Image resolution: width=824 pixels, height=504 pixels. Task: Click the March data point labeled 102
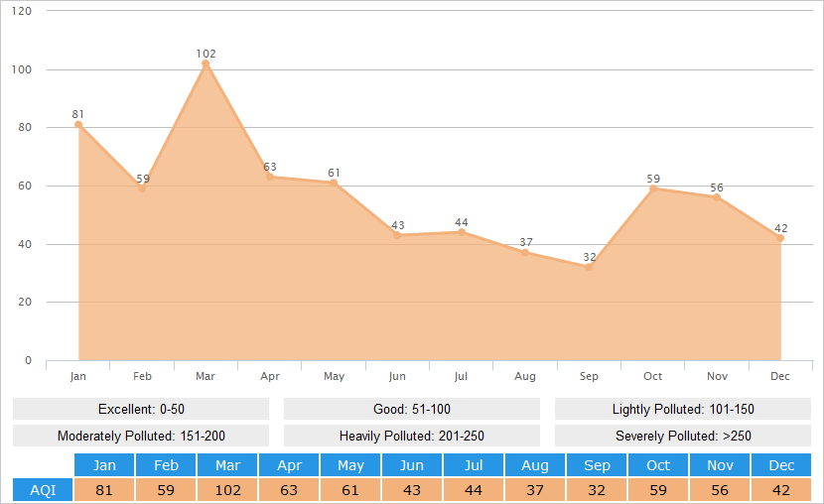click(x=206, y=64)
